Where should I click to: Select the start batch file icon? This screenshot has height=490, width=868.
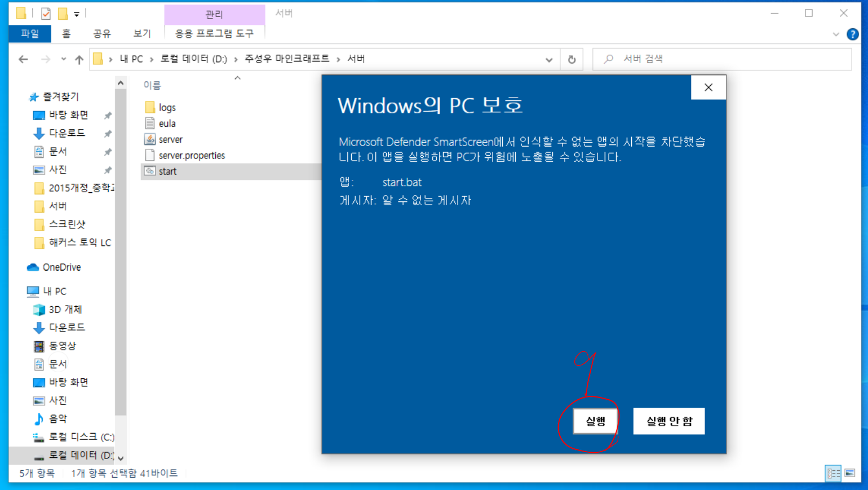click(x=150, y=171)
